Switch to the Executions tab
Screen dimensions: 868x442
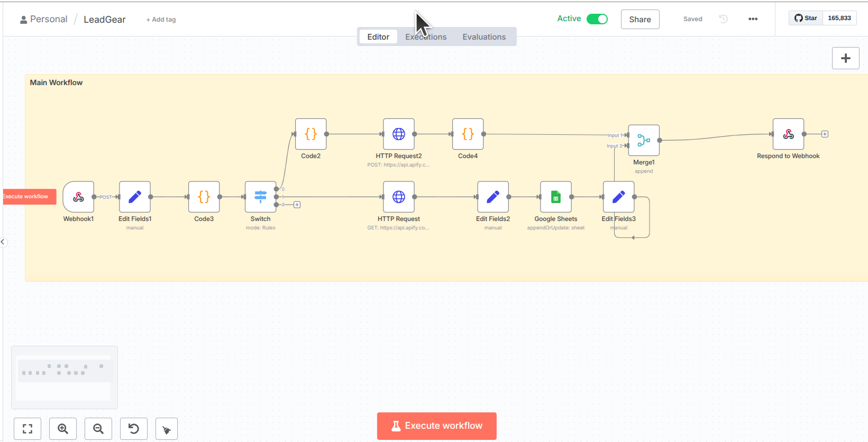coord(426,36)
